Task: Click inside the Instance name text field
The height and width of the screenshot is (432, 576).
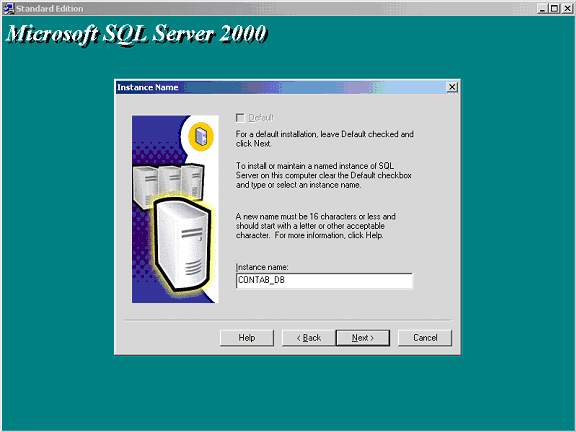Action: click(324, 281)
